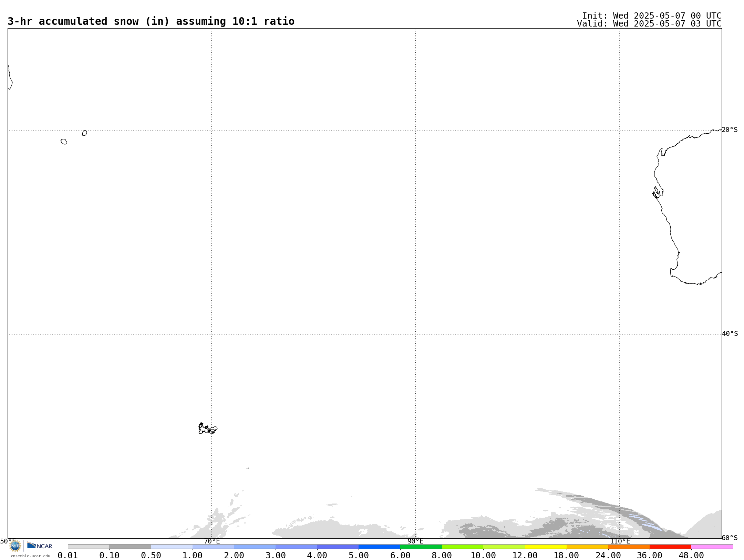Click the '2.00' colorbar value
This screenshot has height=560, width=744.
pos(234,556)
